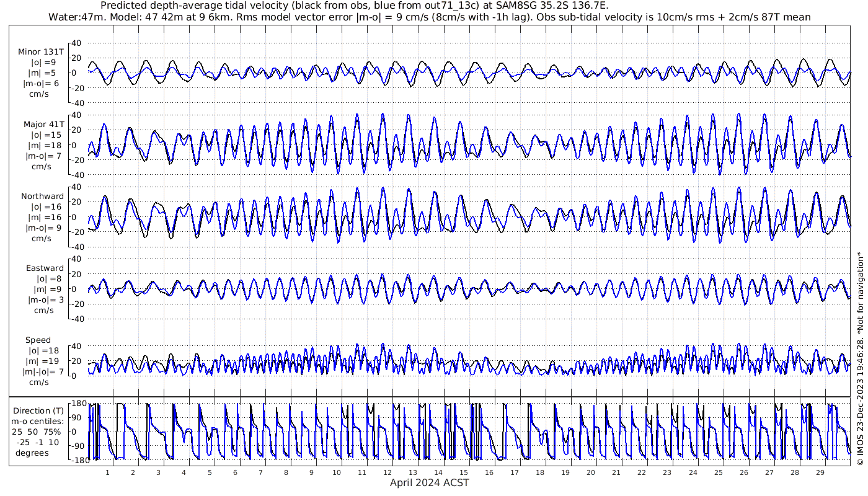The height and width of the screenshot is (496, 868).
Task: Select the 'Direction (T)' panel label
Action: click(x=38, y=410)
